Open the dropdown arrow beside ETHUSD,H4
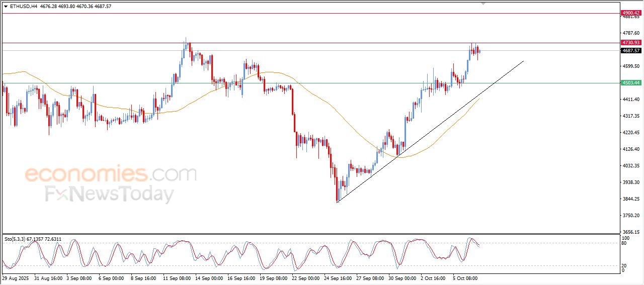This screenshot has height=285, width=644. point(6,7)
